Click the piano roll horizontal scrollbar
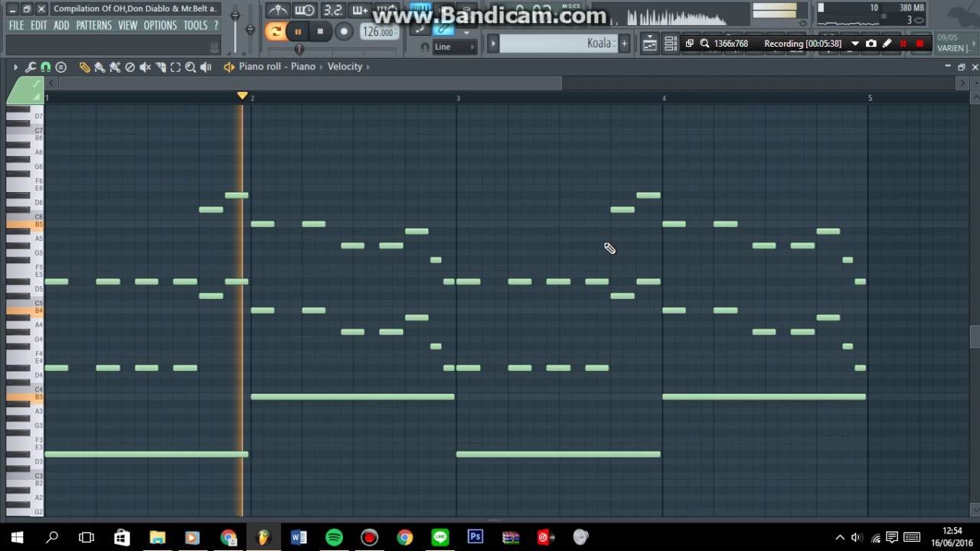Viewport: 980px width, 551px height. click(x=310, y=83)
